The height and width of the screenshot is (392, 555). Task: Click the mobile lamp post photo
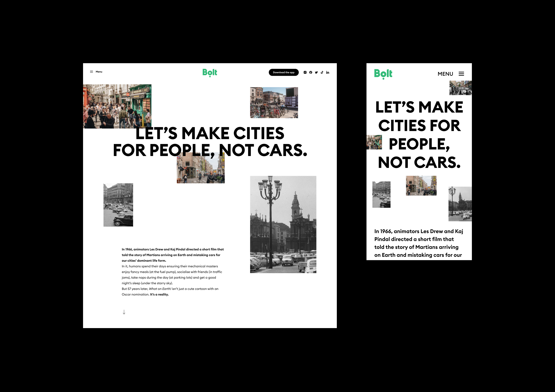click(460, 204)
